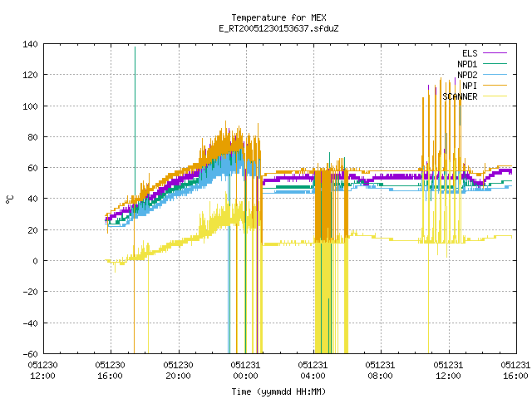
Task: Click the 051231 00:00 x-axis label
Action: tap(246, 371)
